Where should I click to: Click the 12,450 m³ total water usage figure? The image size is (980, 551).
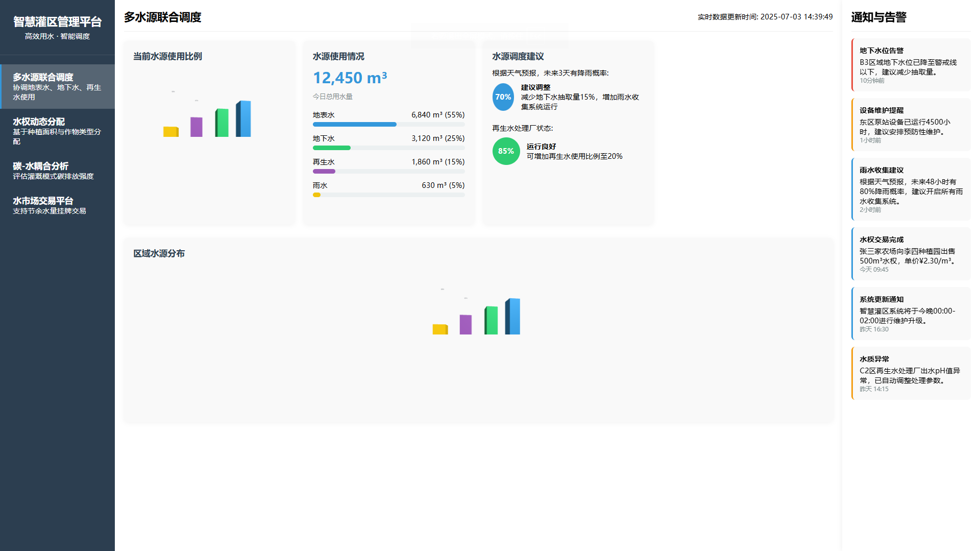350,78
